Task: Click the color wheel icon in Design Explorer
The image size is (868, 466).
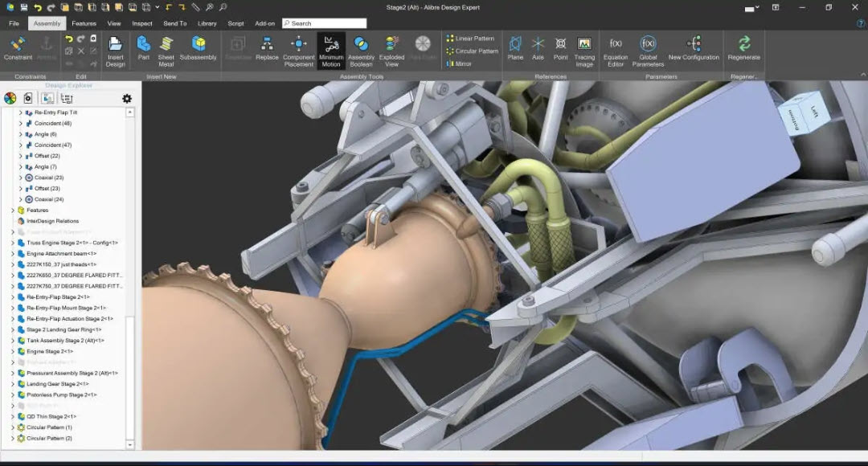Action: point(10,98)
